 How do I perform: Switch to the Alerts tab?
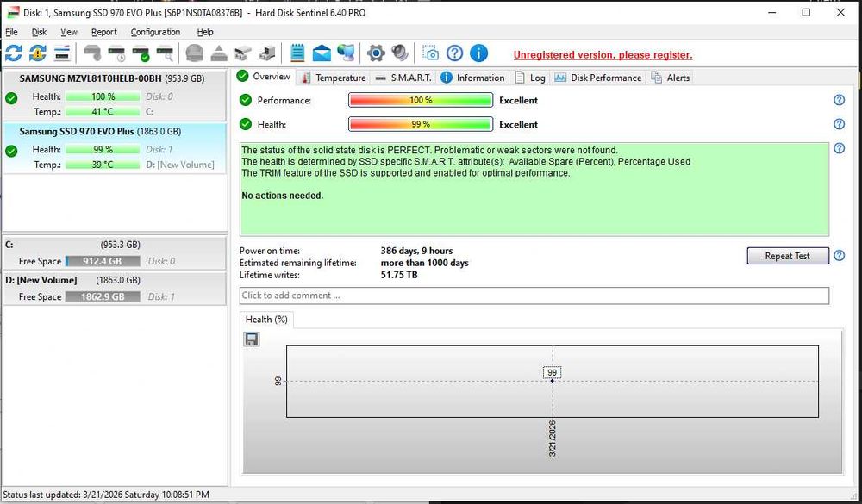pyautogui.click(x=671, y=78)
